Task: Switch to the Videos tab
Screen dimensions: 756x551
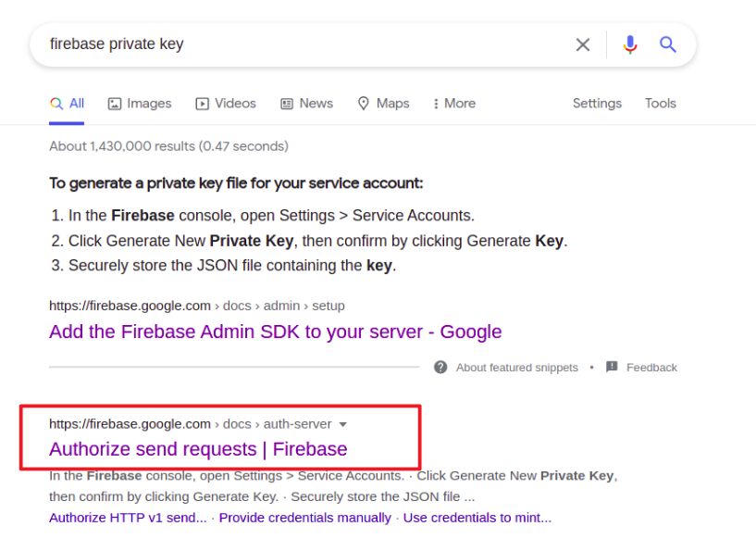Action: coord(226,104)
